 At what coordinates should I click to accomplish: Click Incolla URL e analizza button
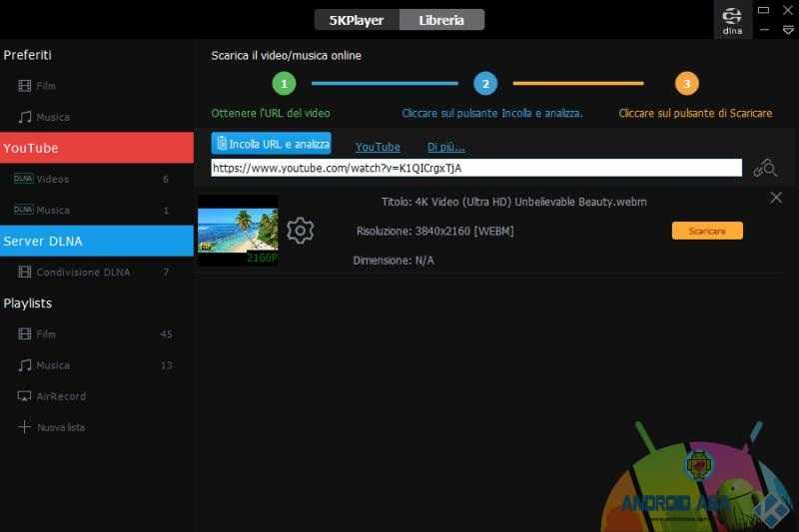tap(271, 144)
